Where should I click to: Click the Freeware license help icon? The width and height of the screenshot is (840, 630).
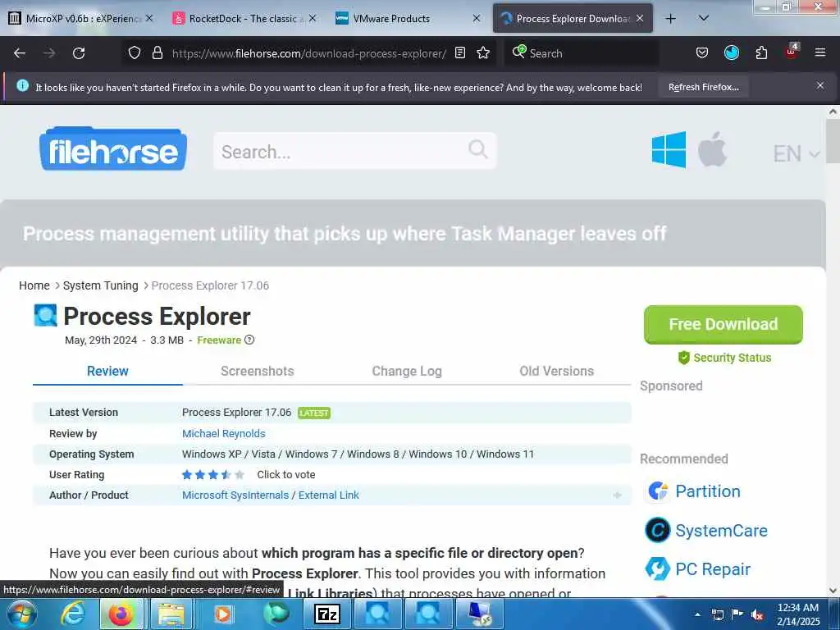[249, 340]
